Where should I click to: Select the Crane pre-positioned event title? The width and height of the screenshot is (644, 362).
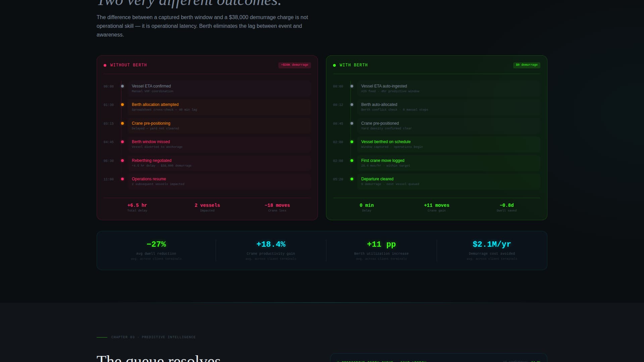click(x=380, y=123)
